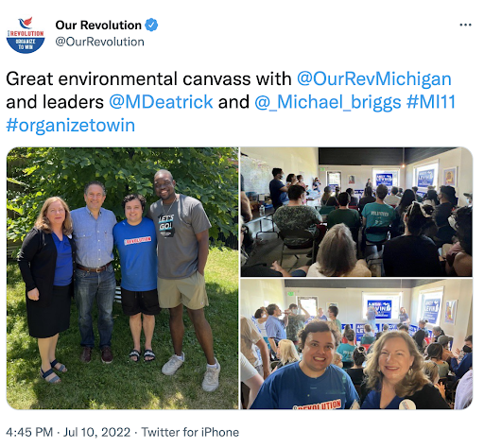Open the @OurRevolution handle link

pyautogui.click(x=99, y=42)
